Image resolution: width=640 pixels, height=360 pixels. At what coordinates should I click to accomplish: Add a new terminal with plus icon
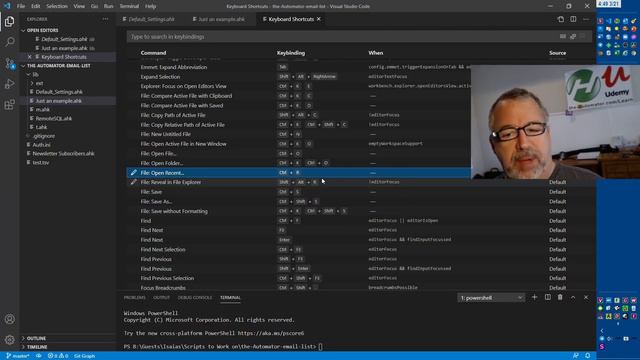(534, 298)
